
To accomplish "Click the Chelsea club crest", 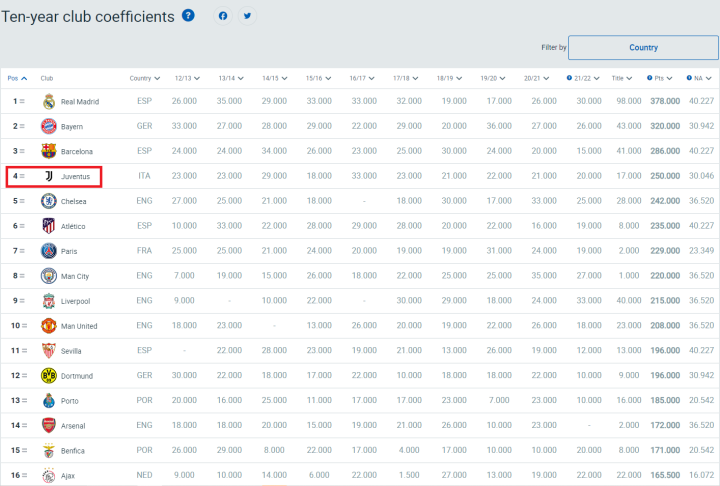I will 47,201.
